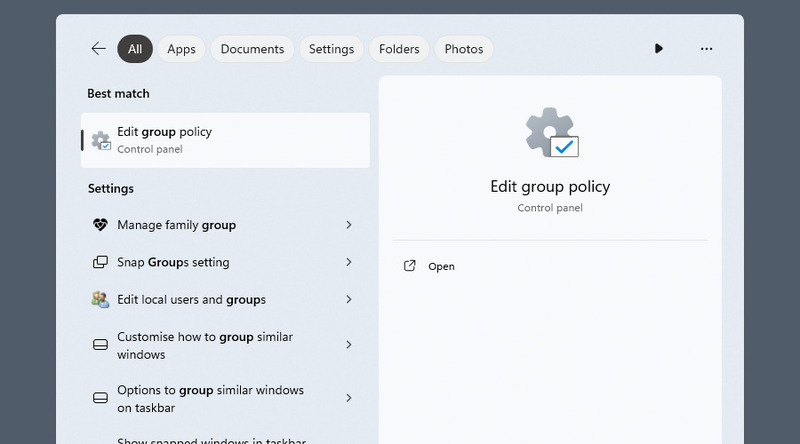800x444 pixels.
Task: Open the three-dot more options menu
Action: click(x=707, y=49)
